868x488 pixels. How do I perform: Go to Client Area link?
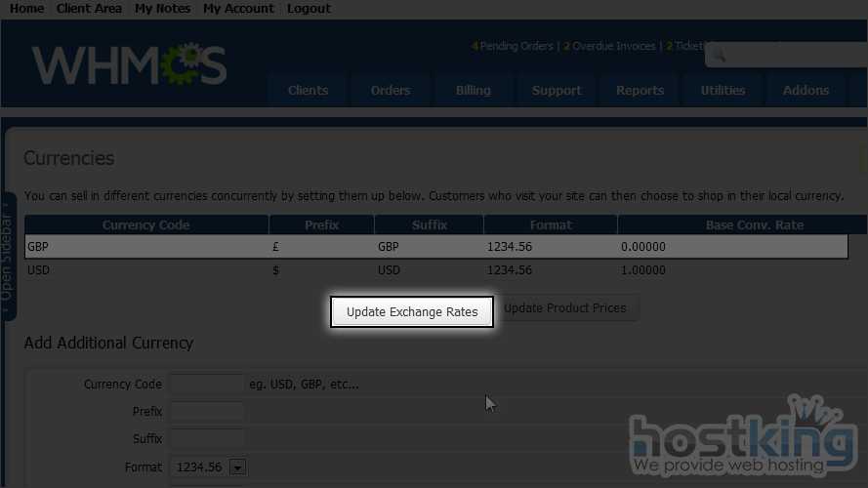89,9
